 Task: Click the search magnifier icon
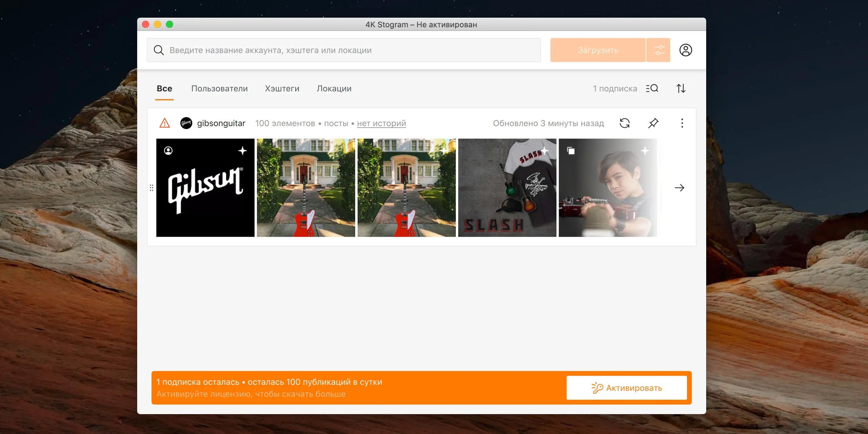click(x=159, y=50)
